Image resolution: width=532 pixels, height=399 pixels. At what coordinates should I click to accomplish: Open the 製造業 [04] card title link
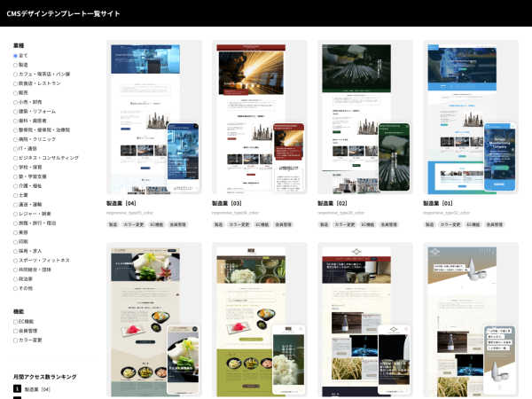(x=121, y=203)
